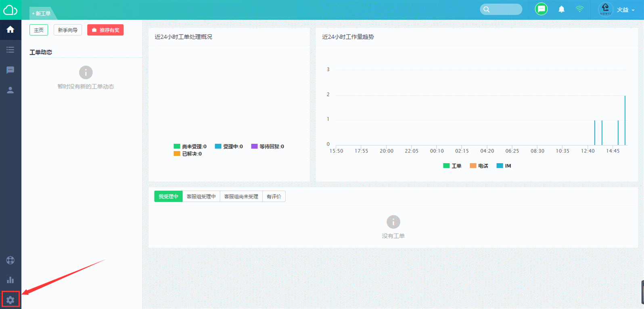Viewport: 644px width, 309px height.
Task: Click the red 推荐有奖 button
Action: (106, 30)
